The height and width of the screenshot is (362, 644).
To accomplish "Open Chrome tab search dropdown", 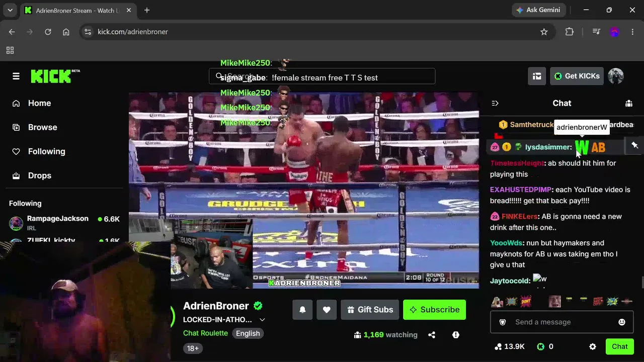I will (x=10, y=10).
